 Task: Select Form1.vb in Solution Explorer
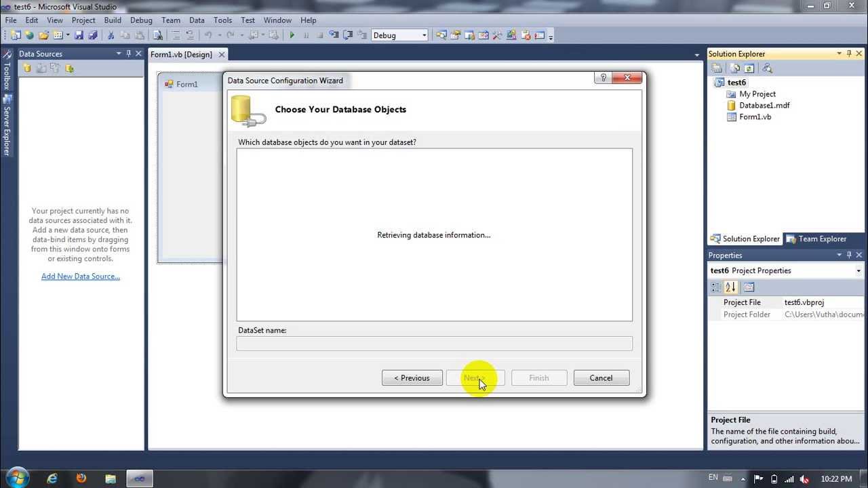[x=755, y=117]
